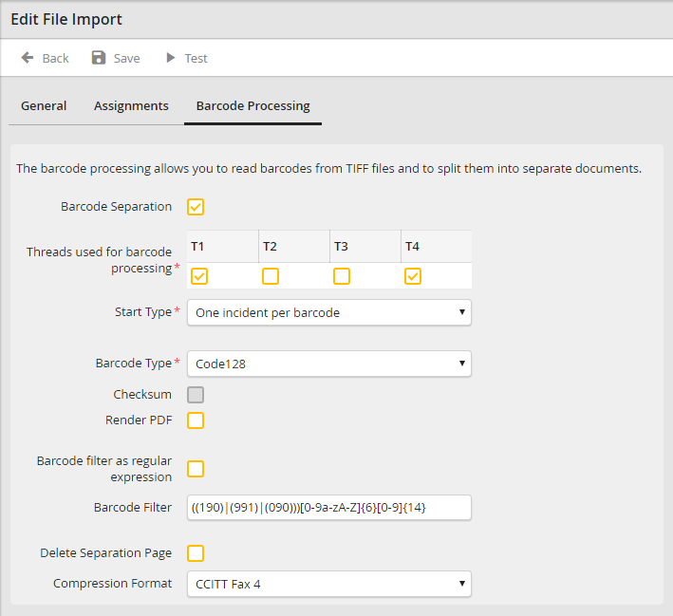Screen dimensions: 673x616
Task: Click the Back button label
Action: pos(55,59)
